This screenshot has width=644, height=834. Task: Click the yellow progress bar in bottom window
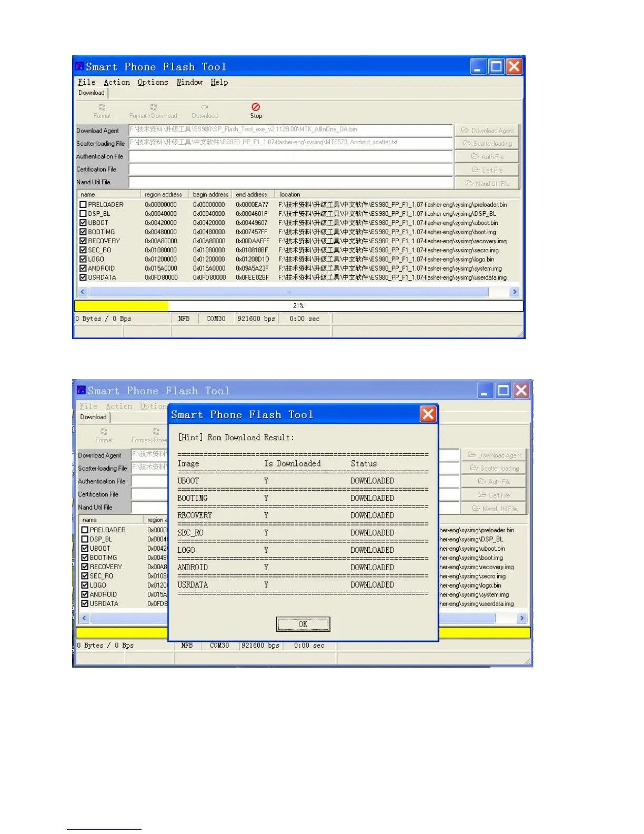[x=303, y=632]
